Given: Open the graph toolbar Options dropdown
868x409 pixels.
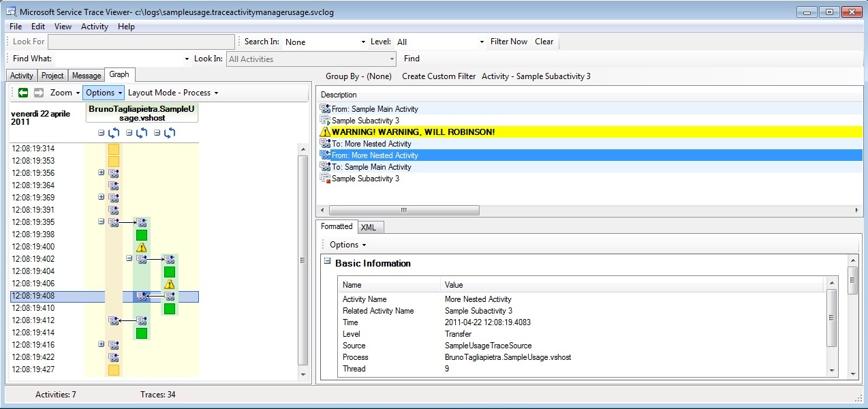Looking at the screenshot, I should [x=104, y=93].
